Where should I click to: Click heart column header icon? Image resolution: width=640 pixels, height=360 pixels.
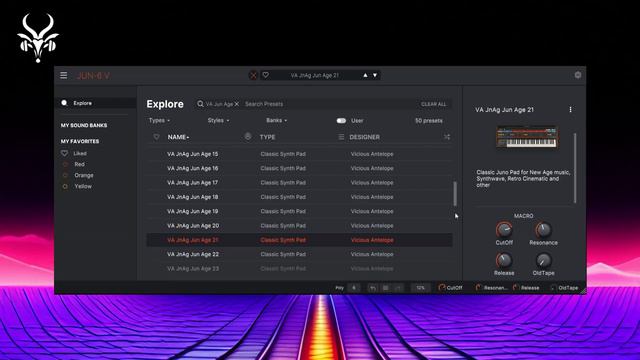tap(156, 137)
